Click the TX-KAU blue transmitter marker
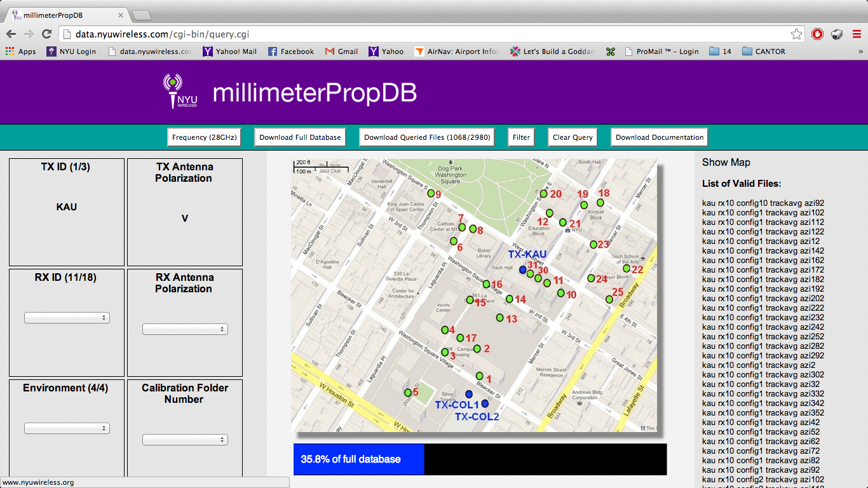 523,270
